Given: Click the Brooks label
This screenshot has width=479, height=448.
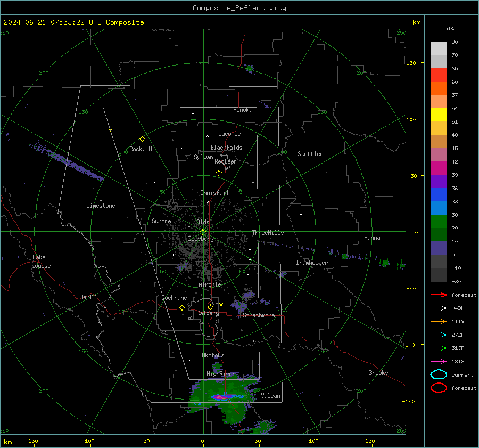Looking at the screenshot, I should 378,373.
